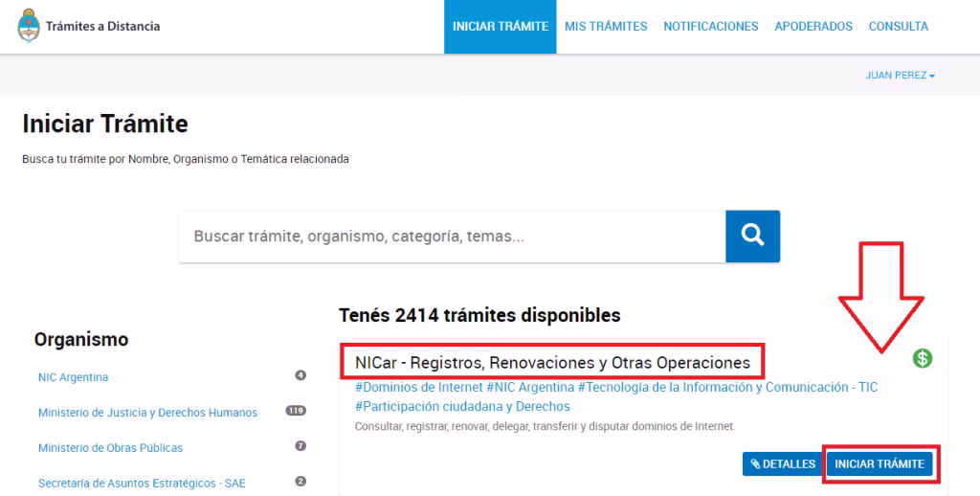Viewport: 980px width, 496px height.
Task: Click the 119 count badge for Ministerio de Justicia
Action: coord(297,411)
